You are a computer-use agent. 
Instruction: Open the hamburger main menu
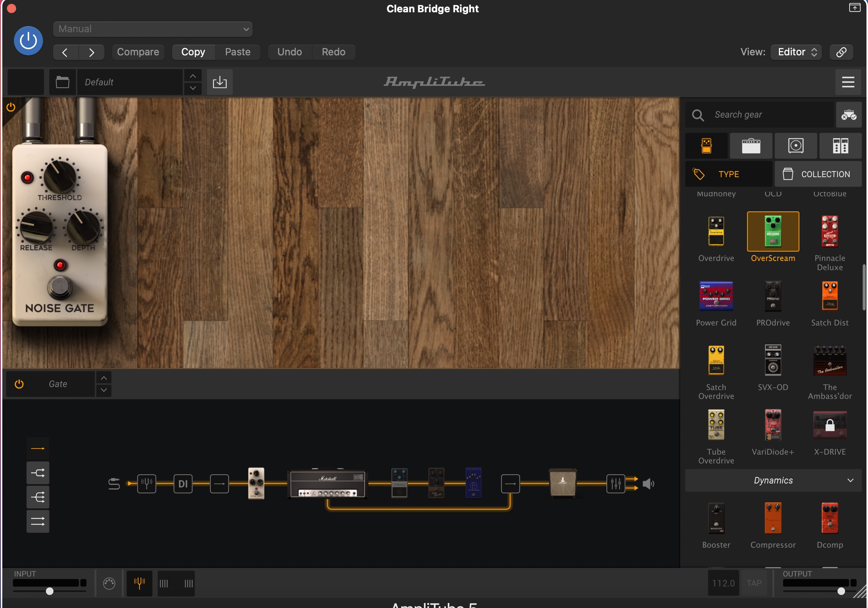point(848,82)
